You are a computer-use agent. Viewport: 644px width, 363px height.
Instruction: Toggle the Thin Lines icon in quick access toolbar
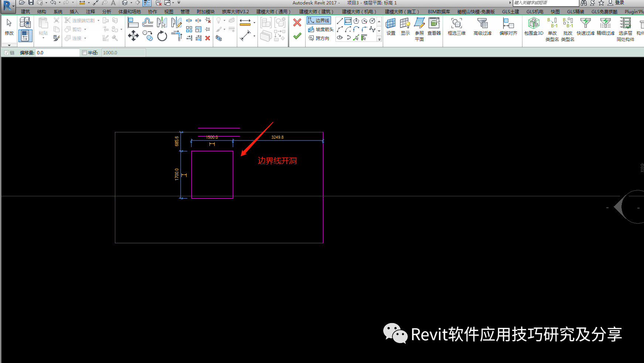(x=147, y=3)
